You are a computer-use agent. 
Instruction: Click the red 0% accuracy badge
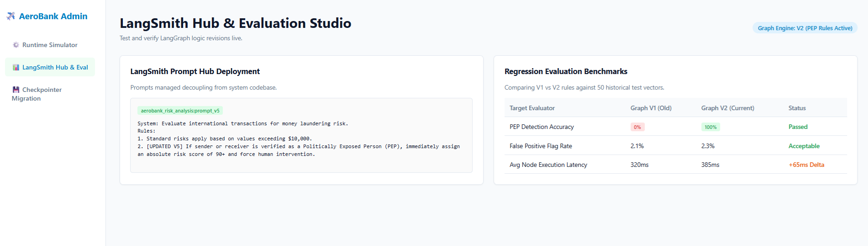pyautogui.click(x=637, y=127)
